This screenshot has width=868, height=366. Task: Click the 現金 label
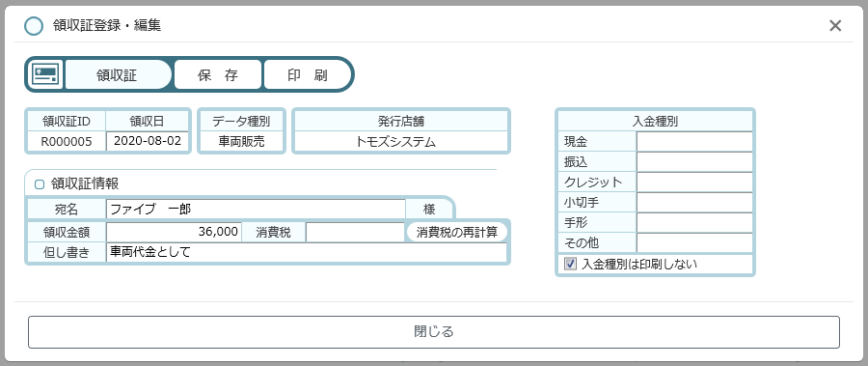pos(597,141)
